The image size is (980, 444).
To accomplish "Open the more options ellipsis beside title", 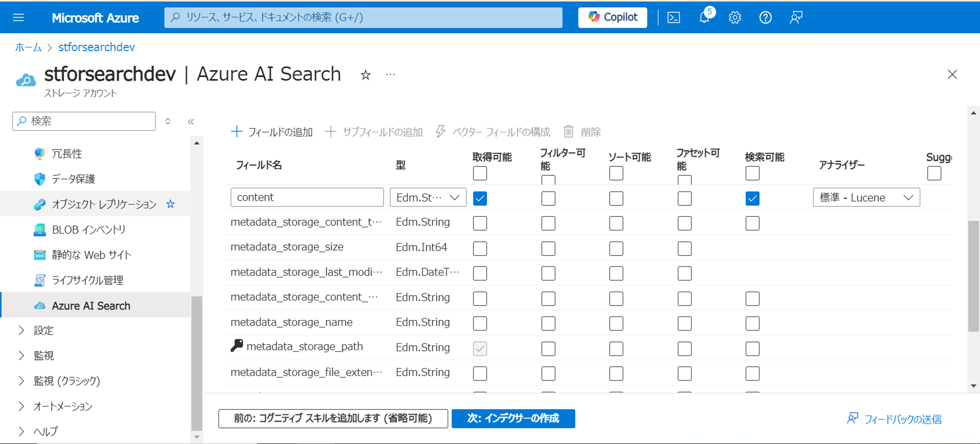I will tap(390, 74).
